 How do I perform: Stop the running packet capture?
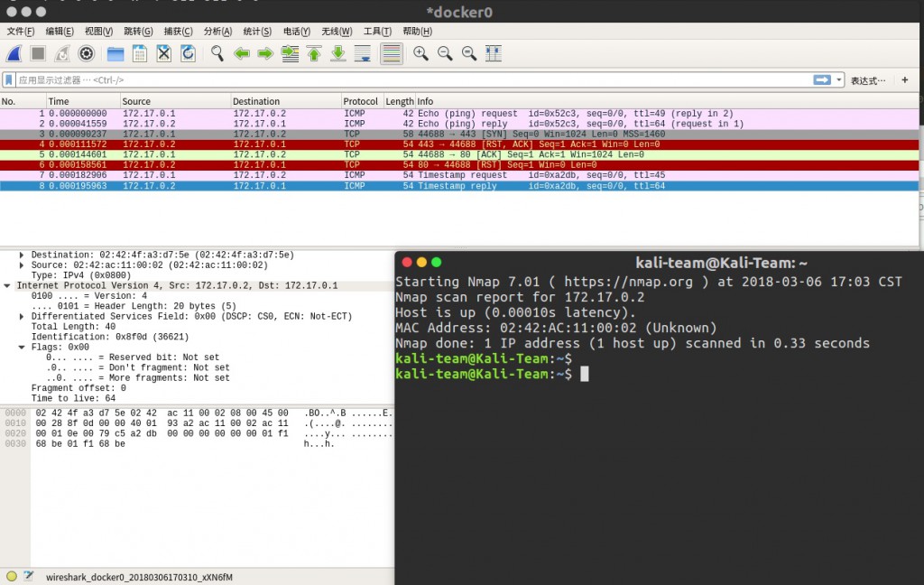point(38,53)
